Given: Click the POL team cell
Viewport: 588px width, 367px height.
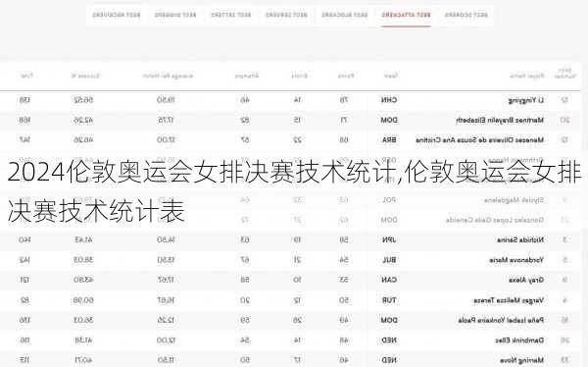Looking at the screenshot, I should pyautogui.click(x=389, y=200).
